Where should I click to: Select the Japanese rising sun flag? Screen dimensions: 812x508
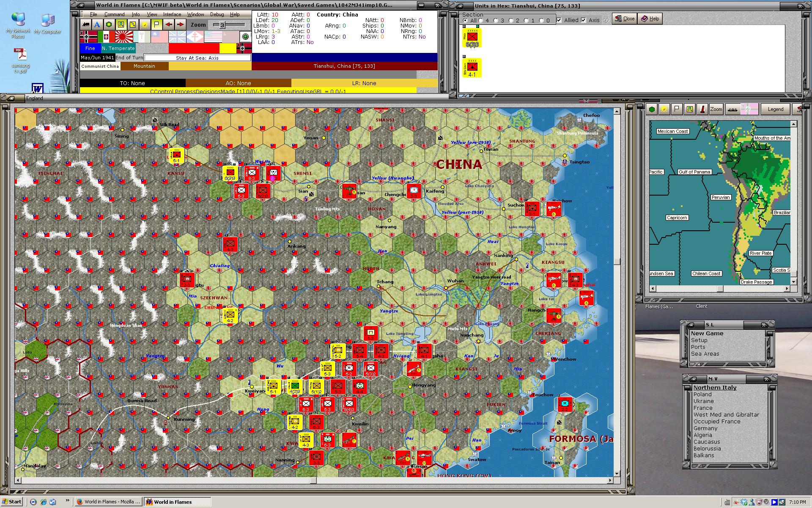pos(124,37)
